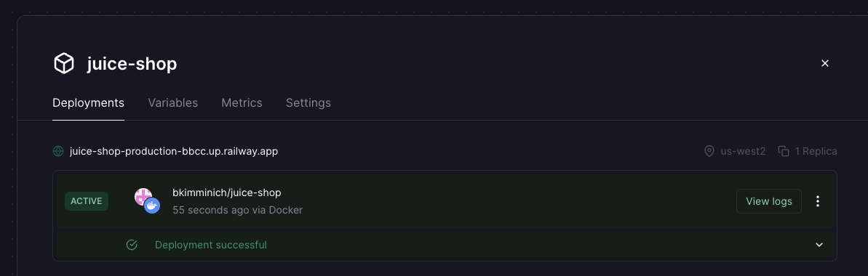Click the 1 Replica label
Viewport: 868px width, 276px height.
click(816, 151)
